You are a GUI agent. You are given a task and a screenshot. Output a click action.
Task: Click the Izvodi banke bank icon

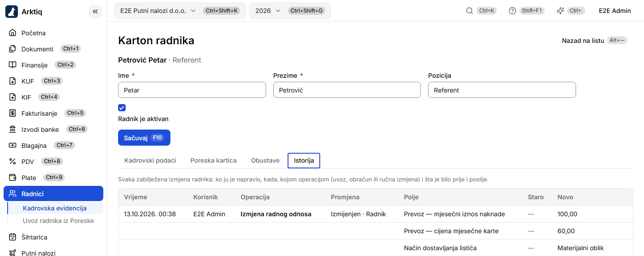[x=13, y=130]
